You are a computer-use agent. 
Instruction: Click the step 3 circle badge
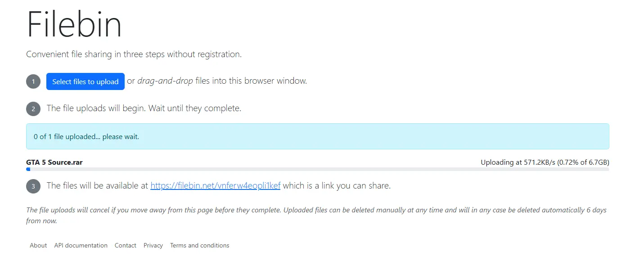[x=33, y=186]
